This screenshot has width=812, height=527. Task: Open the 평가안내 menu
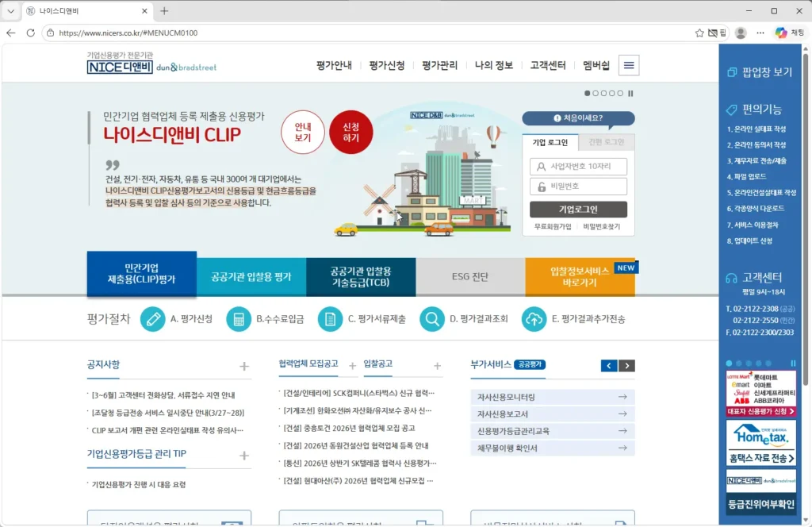tap(334, 65)
